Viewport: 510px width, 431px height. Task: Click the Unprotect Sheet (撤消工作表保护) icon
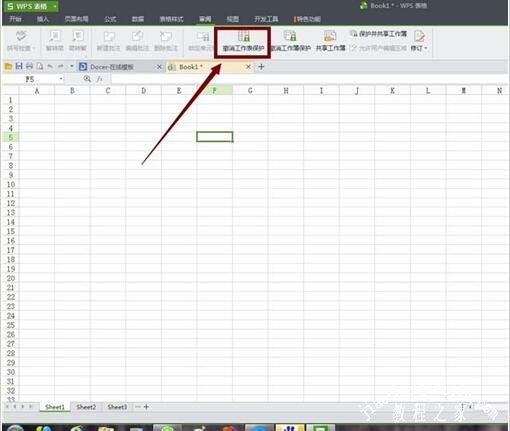243,42
